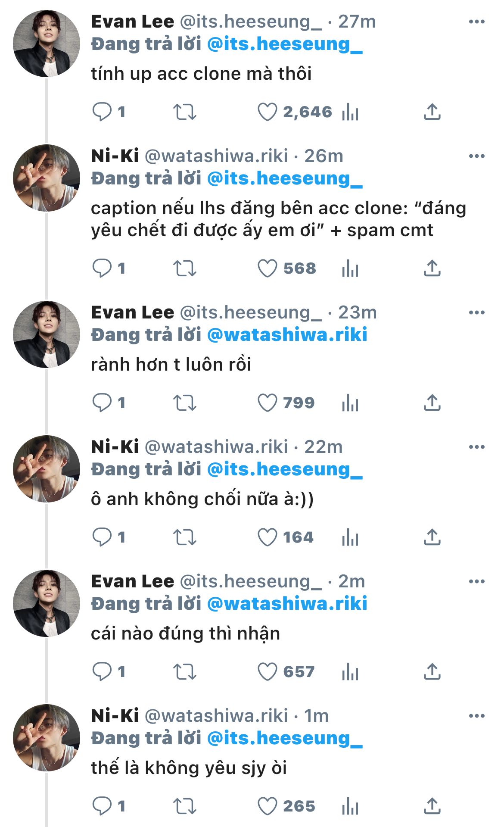Retweet the "ô anh không chối nữa à" tweet
This screenshot has width=504, height=827.
point(185,537)
